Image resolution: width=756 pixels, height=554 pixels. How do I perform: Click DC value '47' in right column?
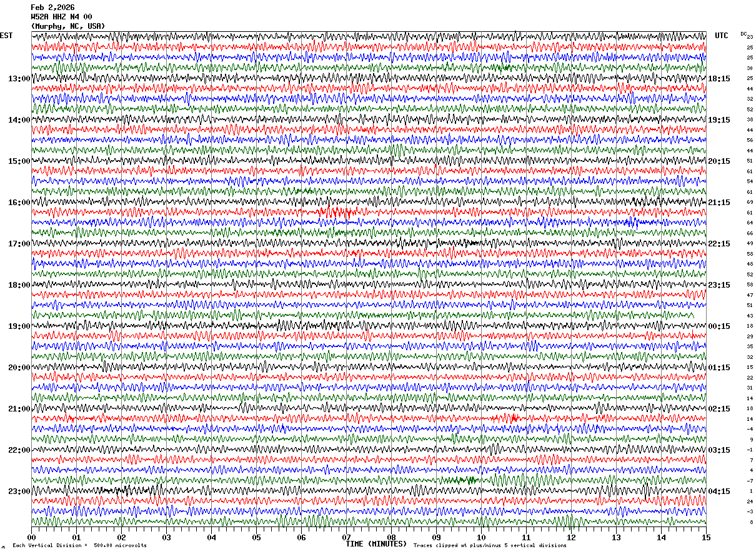click(x=750, y=295)
